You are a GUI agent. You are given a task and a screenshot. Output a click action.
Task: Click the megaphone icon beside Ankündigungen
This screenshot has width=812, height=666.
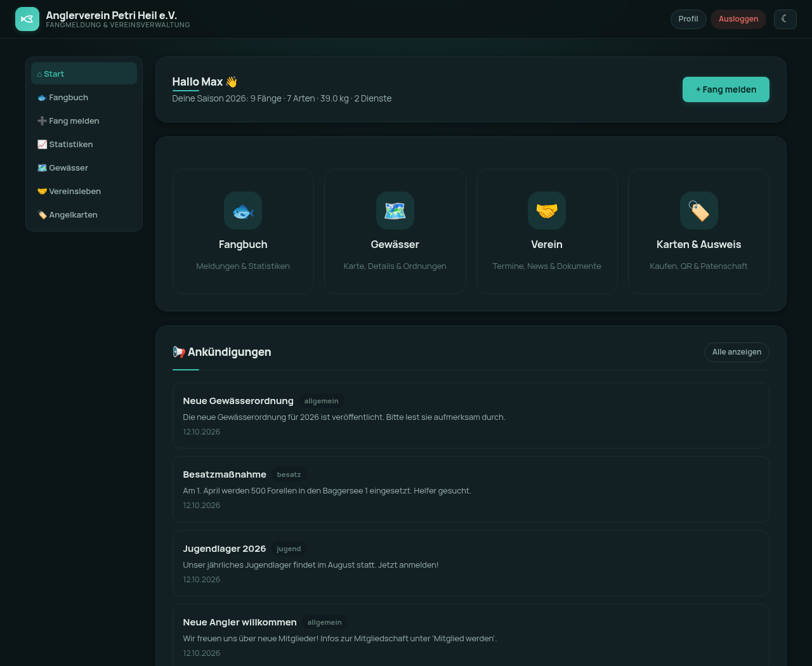coord(179,352)
